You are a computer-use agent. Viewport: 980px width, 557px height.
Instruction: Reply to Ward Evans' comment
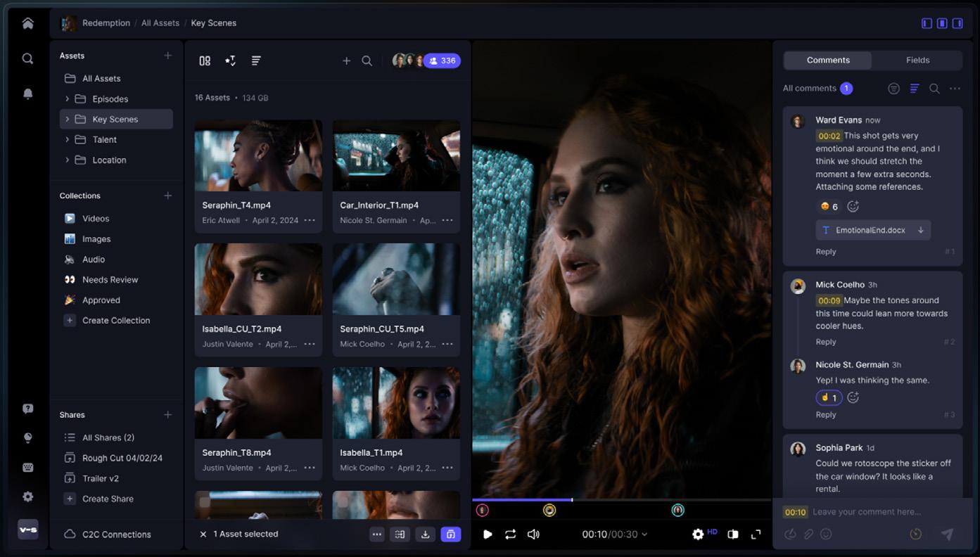pos(826,252)
